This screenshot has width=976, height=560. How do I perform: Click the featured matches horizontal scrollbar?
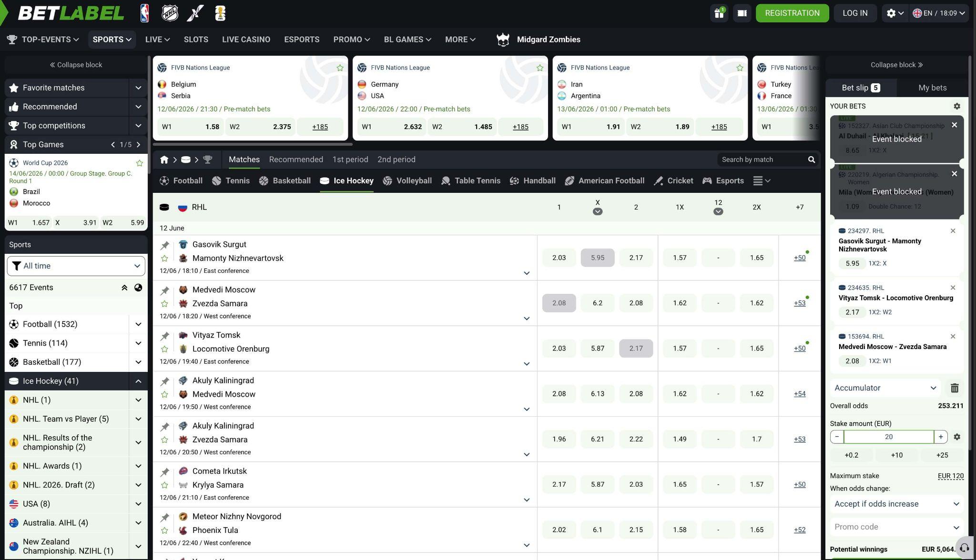tap(253, 144)
